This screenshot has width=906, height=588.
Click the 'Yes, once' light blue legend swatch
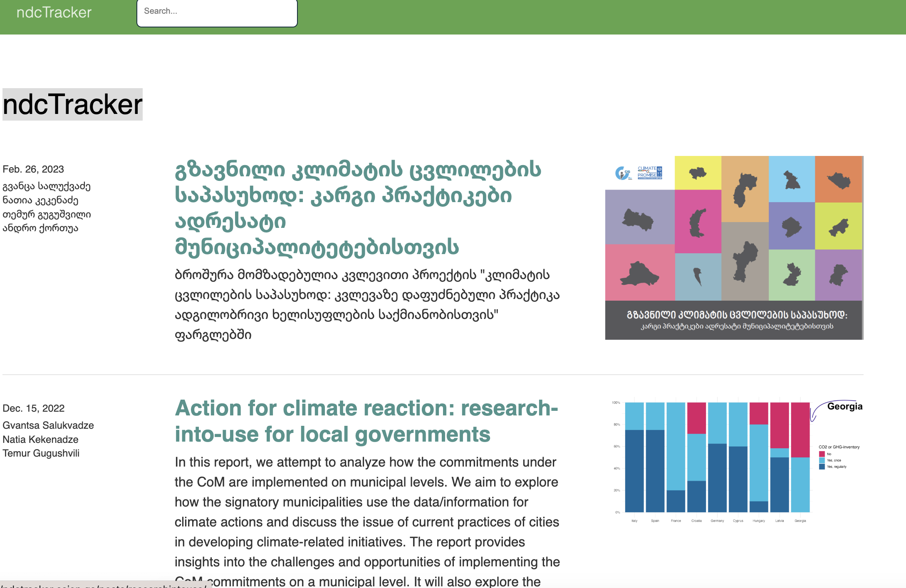[x=822, y=460]
